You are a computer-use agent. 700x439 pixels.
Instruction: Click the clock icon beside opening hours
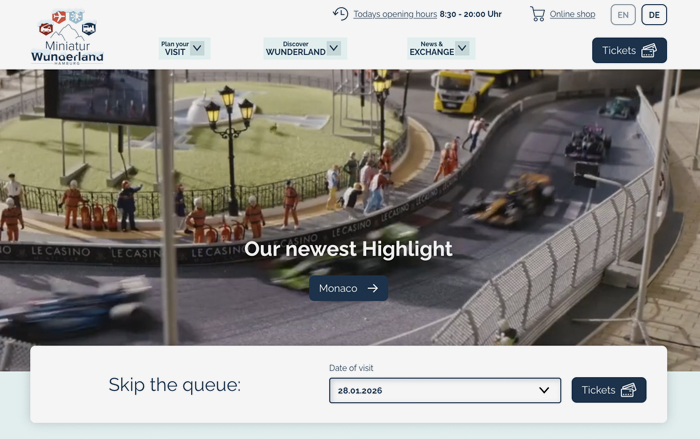(x=340, y=14)
